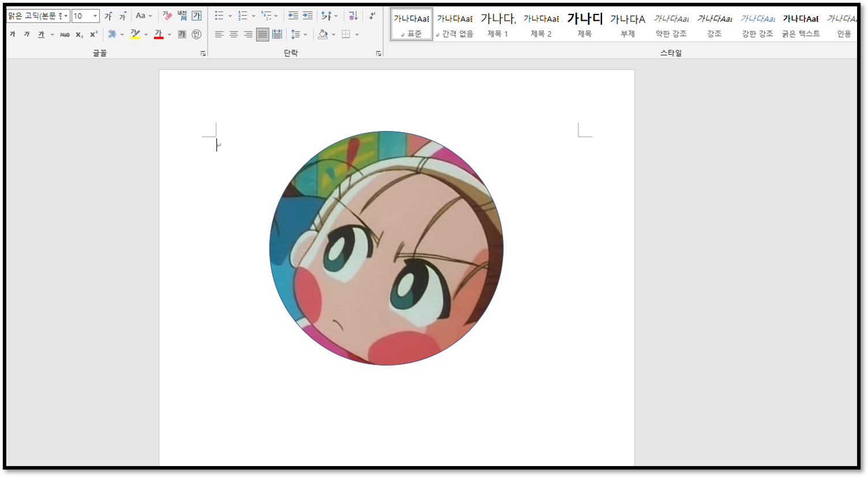The image size is (868, 477).
Task: Apply superscript formatting
Action: click(93, 35)
